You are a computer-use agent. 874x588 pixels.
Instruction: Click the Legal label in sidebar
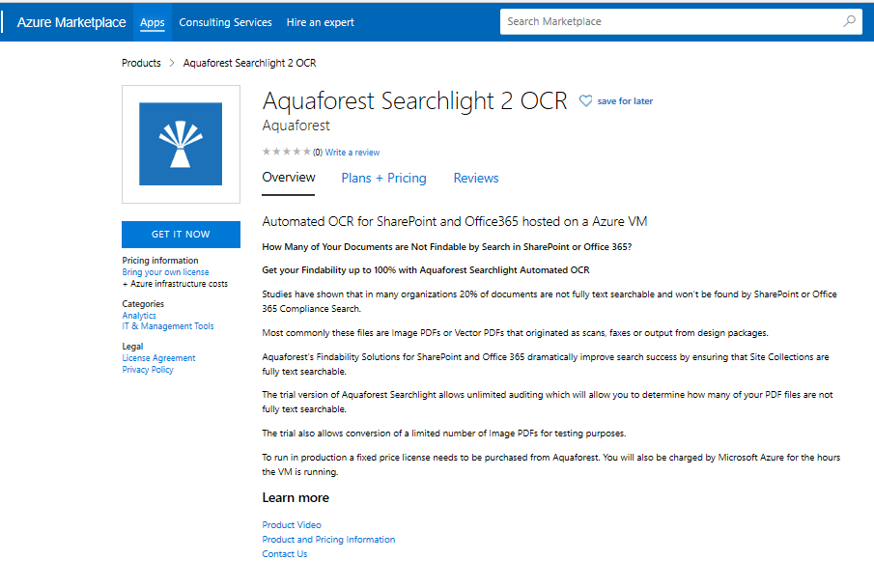tap(132, 346)
